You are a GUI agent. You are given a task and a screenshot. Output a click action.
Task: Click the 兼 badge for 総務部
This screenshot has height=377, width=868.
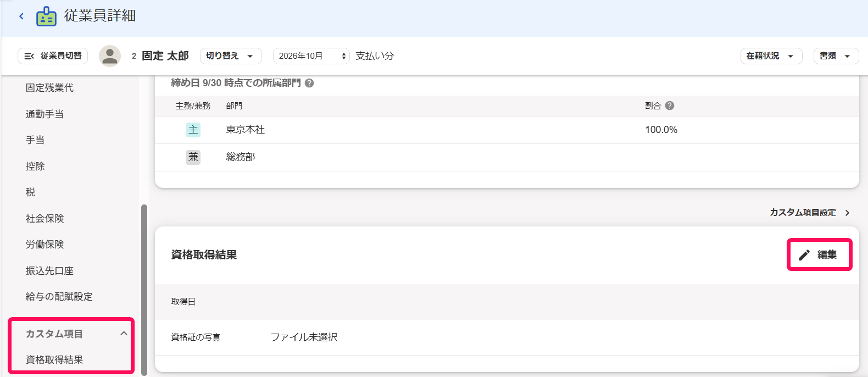193,157
